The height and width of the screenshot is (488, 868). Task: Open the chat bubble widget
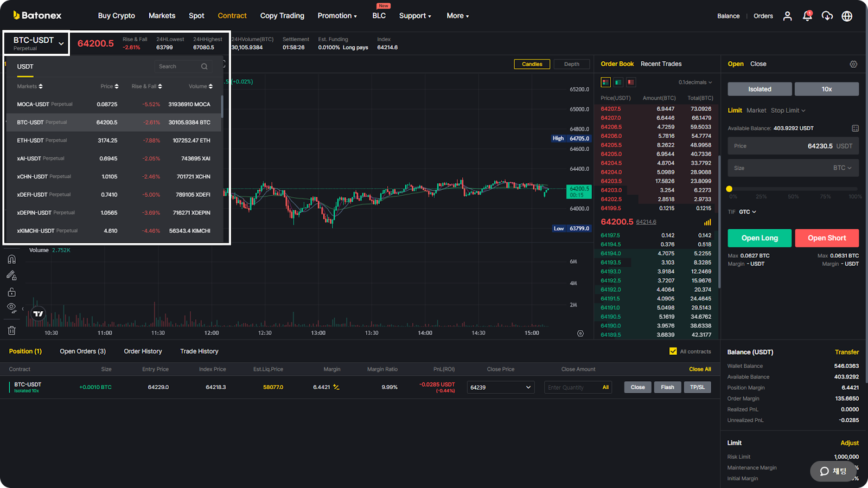[x=833, y=471]
